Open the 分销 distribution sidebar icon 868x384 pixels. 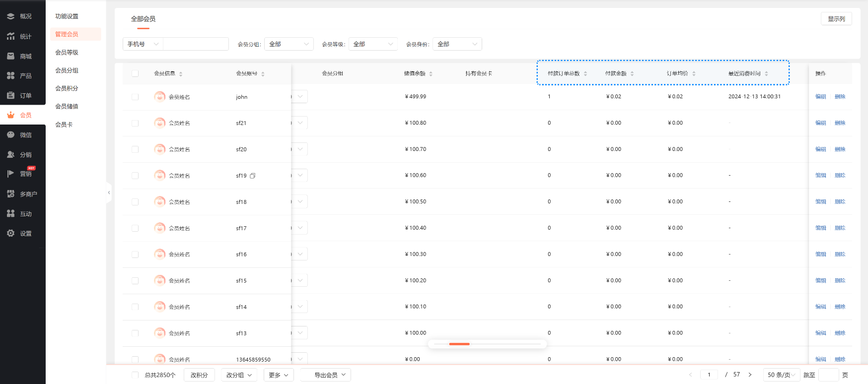coord(10,154)
